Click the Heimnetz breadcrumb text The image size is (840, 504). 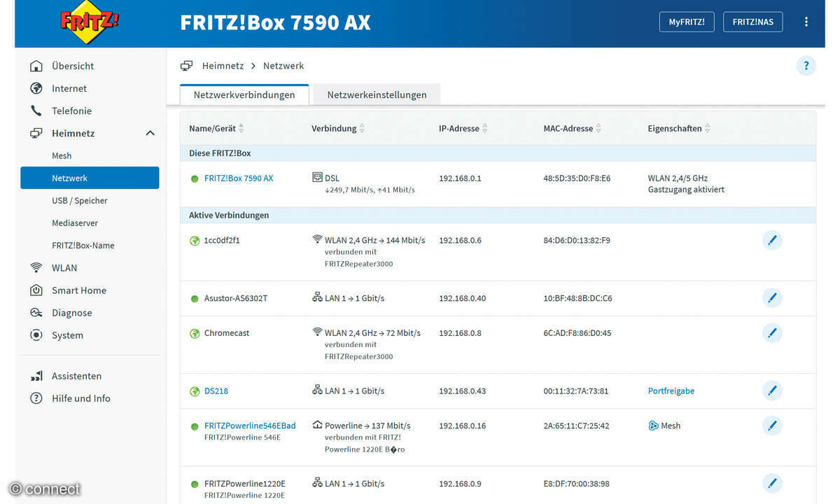click(x=223, y=66)
